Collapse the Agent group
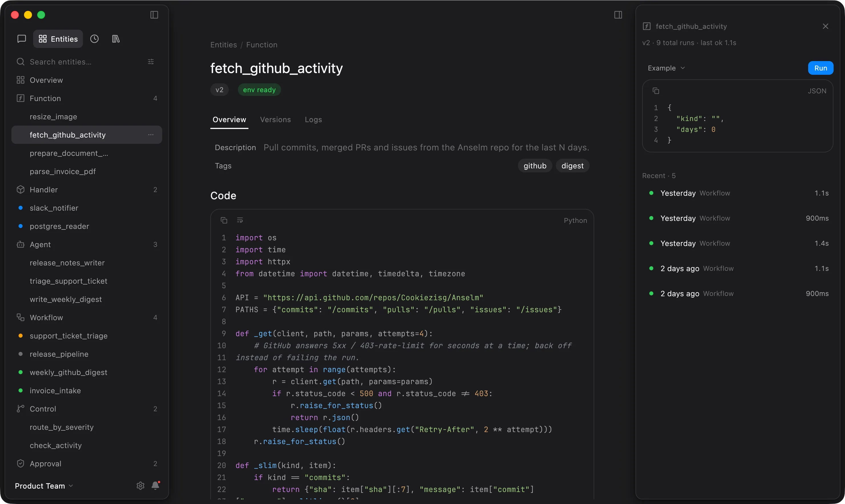Image resolution: width=845 pixels, height=504 pixels. pyautogui.click(x=87, y=245)
